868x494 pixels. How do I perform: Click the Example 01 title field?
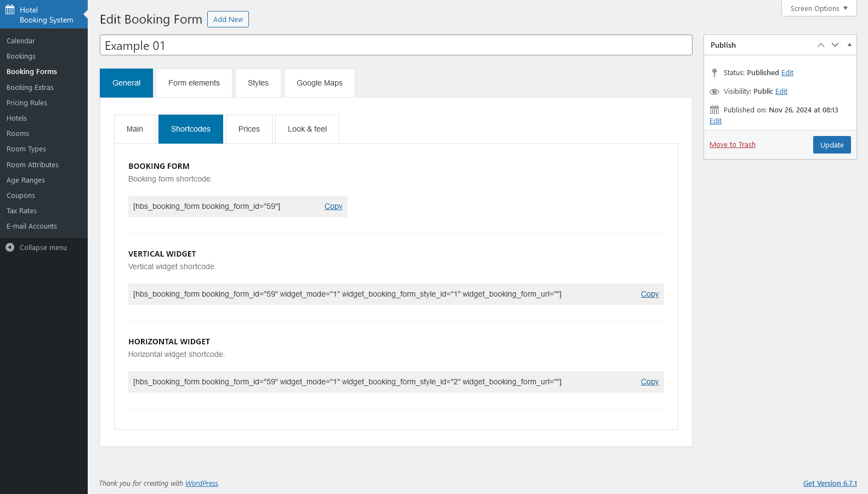(395, 46)
